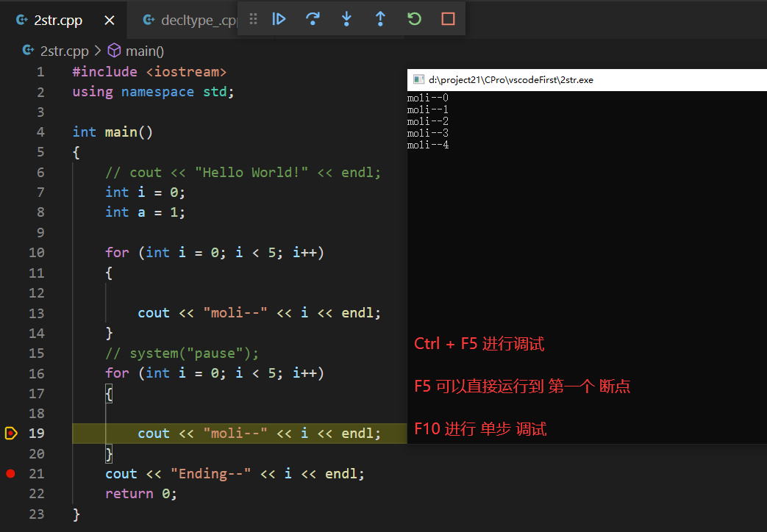The width and height of the screenshot is (767, 532).
Task: Click line number 23 in the gutter
Action: [x=37, y=514]
